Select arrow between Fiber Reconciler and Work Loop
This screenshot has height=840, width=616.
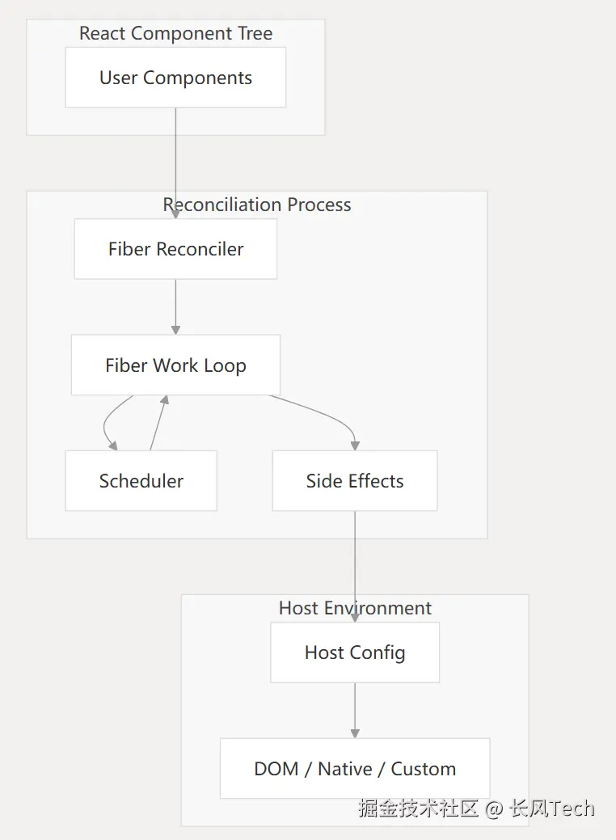[175, 307]
